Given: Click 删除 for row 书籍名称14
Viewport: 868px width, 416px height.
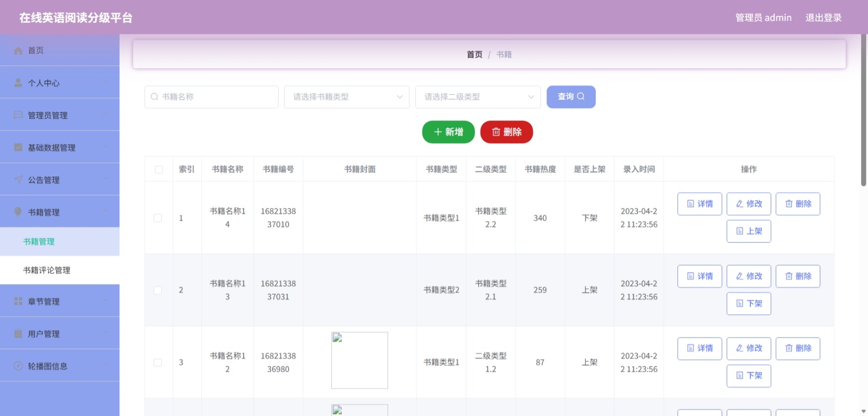Looking at the screenshot, I should point(798,204).
